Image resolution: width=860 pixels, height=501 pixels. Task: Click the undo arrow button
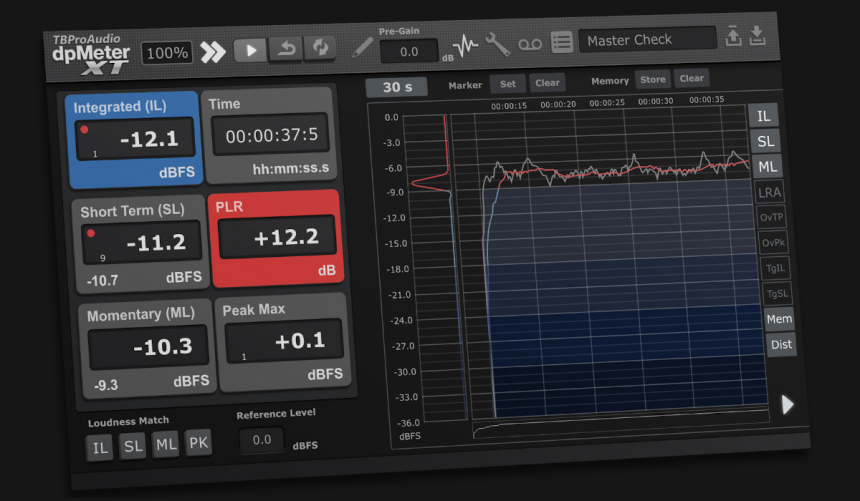(286, 49)
